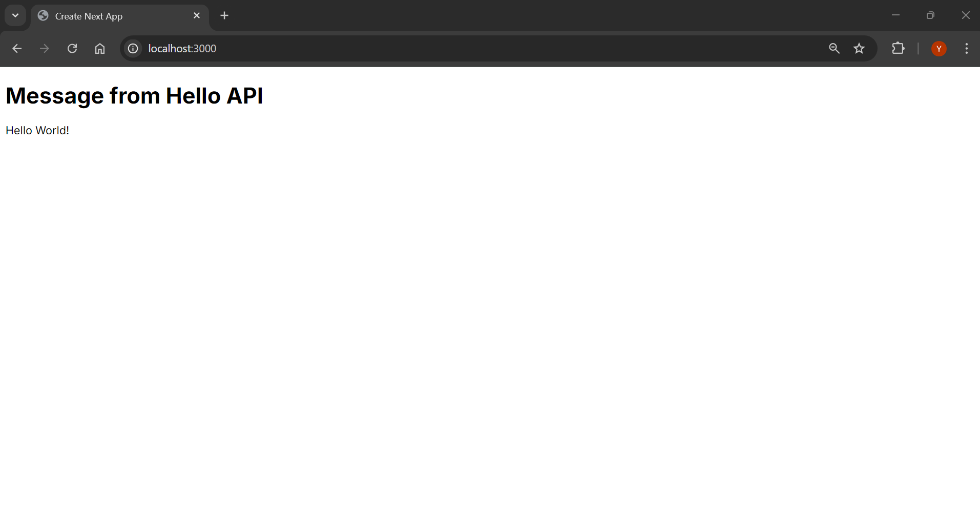Click the forward navigation arrow

[x=45, y=49]
